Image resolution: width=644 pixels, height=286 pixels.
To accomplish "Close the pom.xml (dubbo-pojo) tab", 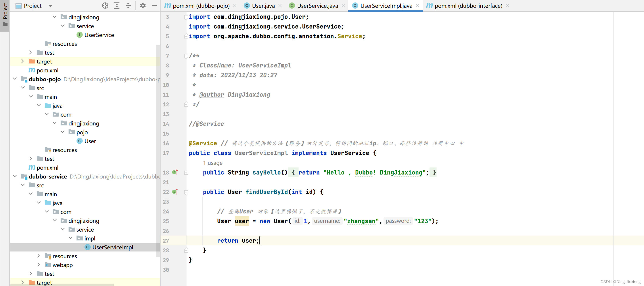I will (235, 6).
